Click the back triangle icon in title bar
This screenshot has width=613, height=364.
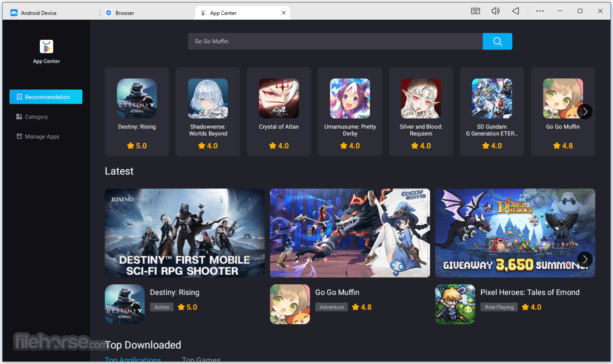click(516, 11)
